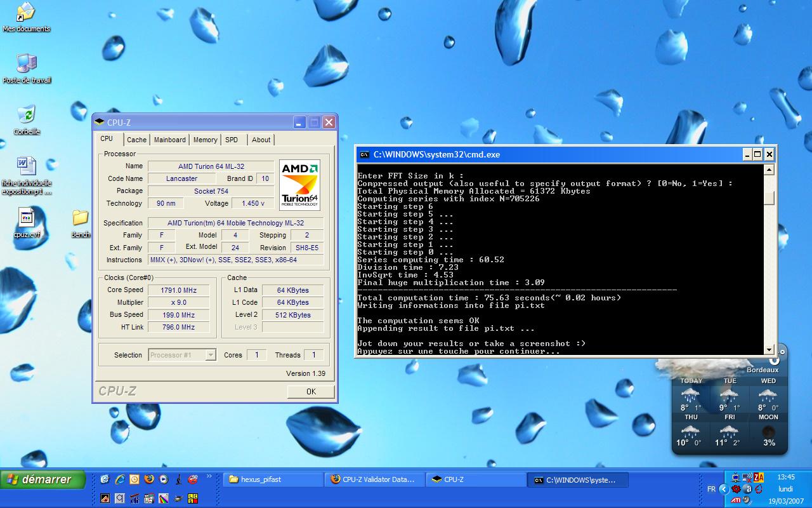
Task: Click the microscope Quick Launch icon
Action: pyautogui.click(x=178, y=479)
